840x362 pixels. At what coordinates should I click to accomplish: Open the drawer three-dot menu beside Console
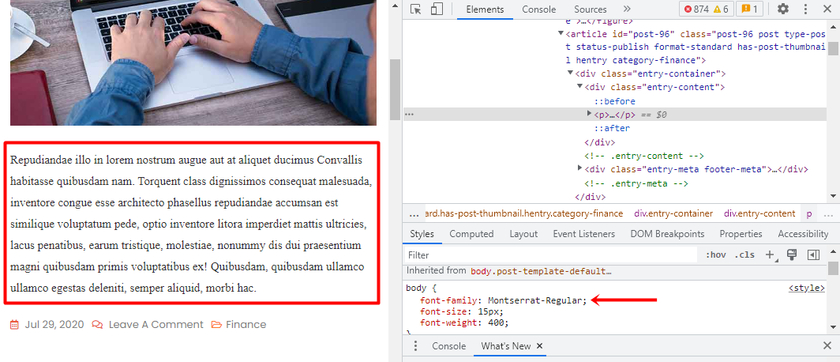point(415,346)
